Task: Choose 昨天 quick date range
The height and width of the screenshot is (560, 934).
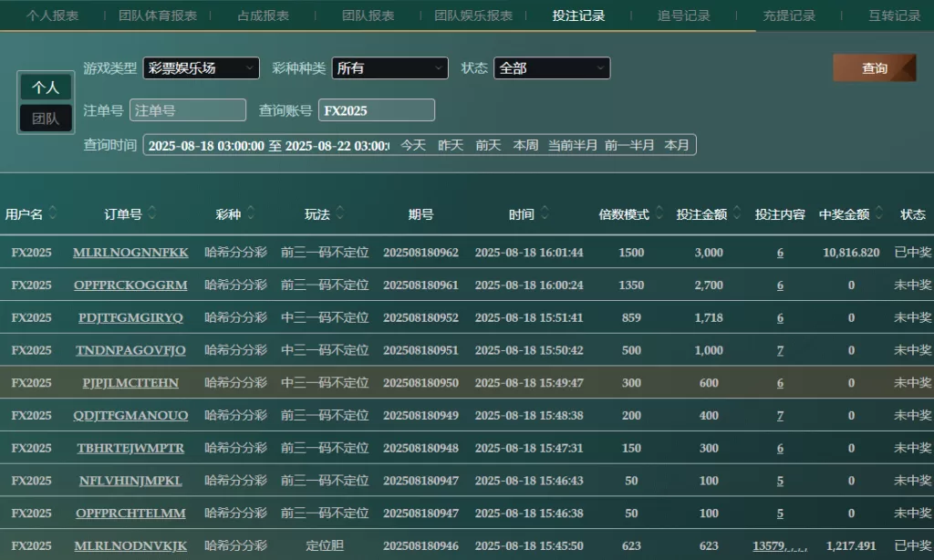Action: [451, 145]
